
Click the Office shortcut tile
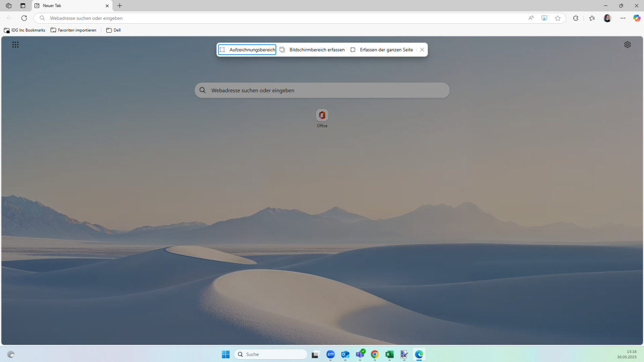[322, 115]
